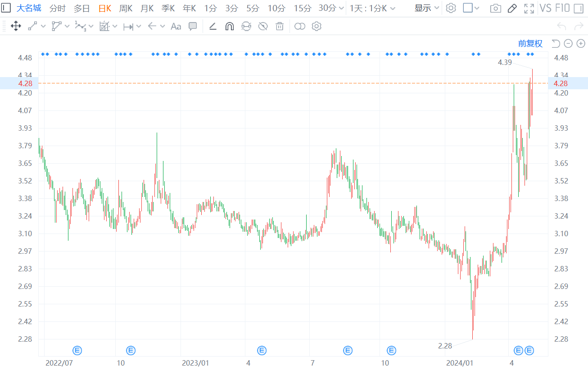Expand the arrow tool dropdown arrow

163,27
